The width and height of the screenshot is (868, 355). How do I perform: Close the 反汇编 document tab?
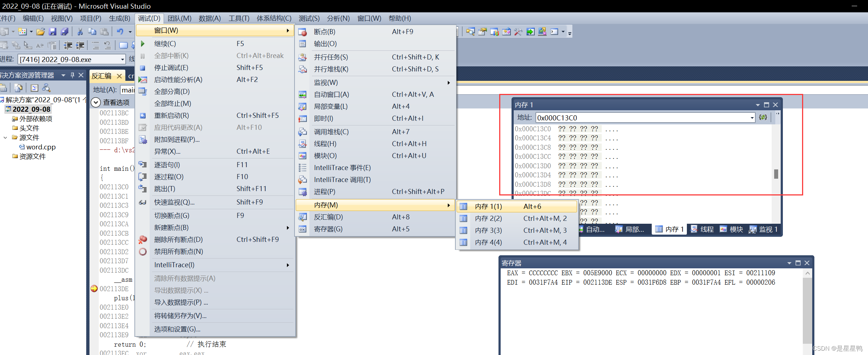coord(119,76)
